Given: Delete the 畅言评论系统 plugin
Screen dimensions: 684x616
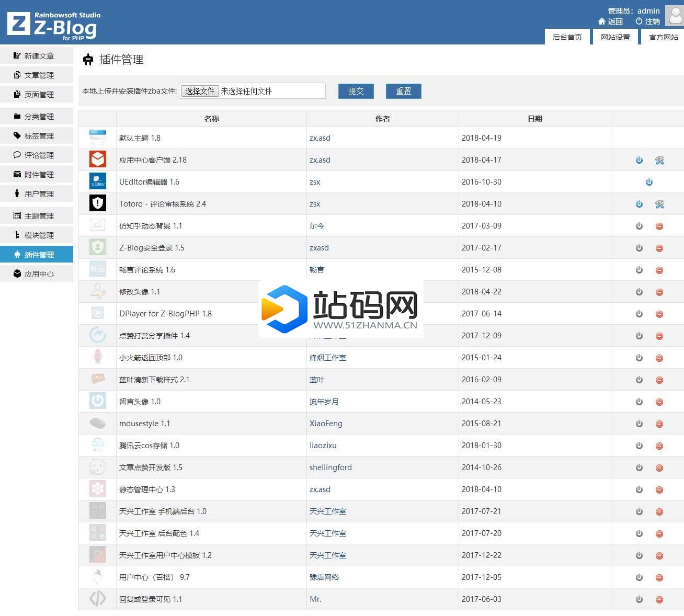Looking at the screenshot, I should click(x=659, y=270).
